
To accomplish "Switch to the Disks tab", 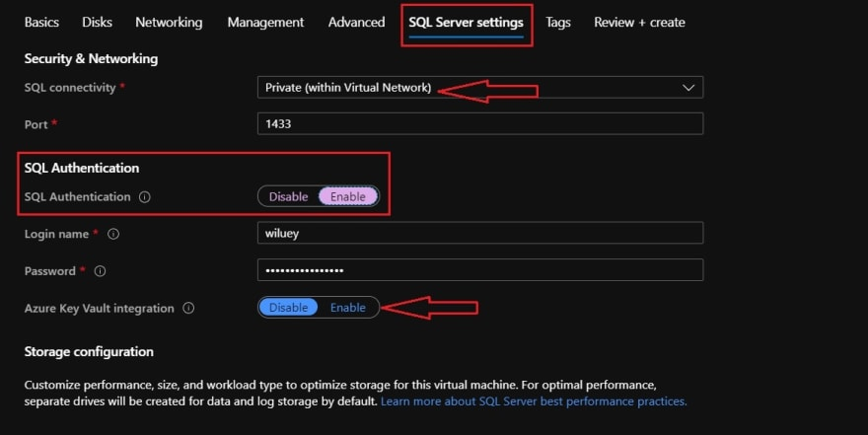I will click(x=97, y=23).
